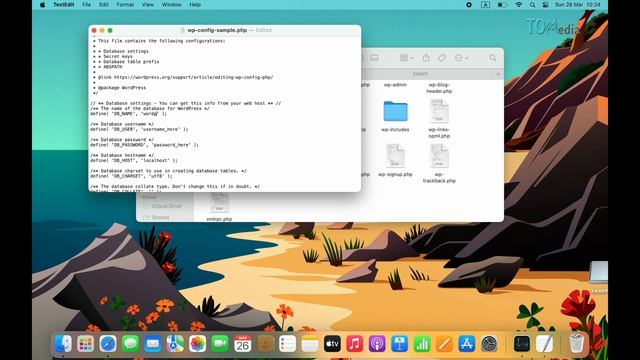Click the 'username_here' value in DB_USER line
Image resolution: width=640 pixels, height=360 pixels.
(162, 129)
